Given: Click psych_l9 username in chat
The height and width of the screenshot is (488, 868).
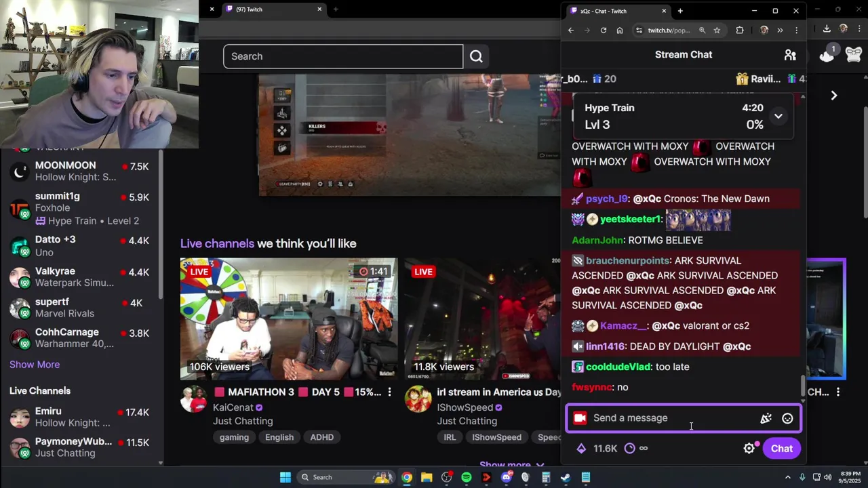Looking at the screenshot, I should [x=606, y=199].
